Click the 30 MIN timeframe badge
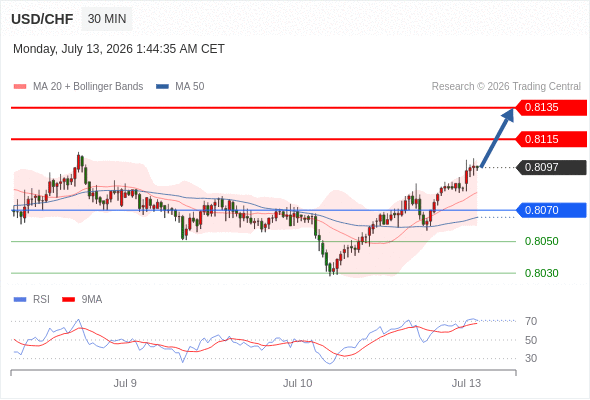This screenshot has width=590, height=400. click(107, 19)
